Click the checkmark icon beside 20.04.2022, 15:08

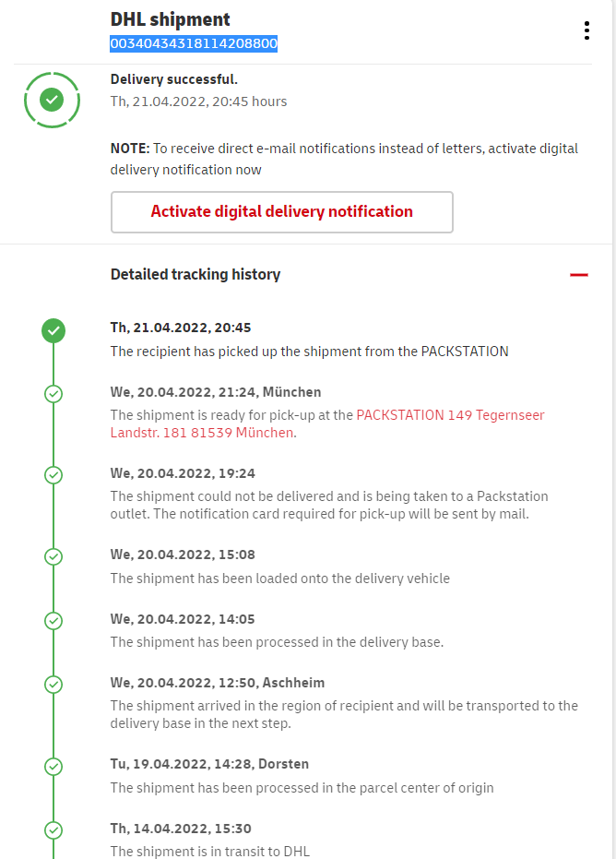(53, 556)
